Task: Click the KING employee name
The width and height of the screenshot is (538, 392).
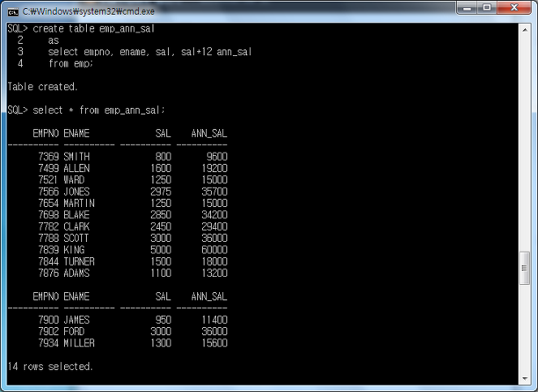Action: pyautogui.click(x=74, y=250)
